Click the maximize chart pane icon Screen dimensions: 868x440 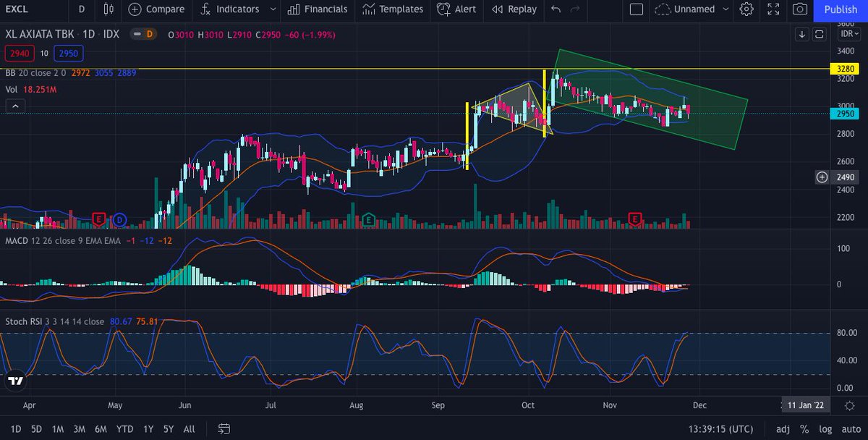coord(820,34)
